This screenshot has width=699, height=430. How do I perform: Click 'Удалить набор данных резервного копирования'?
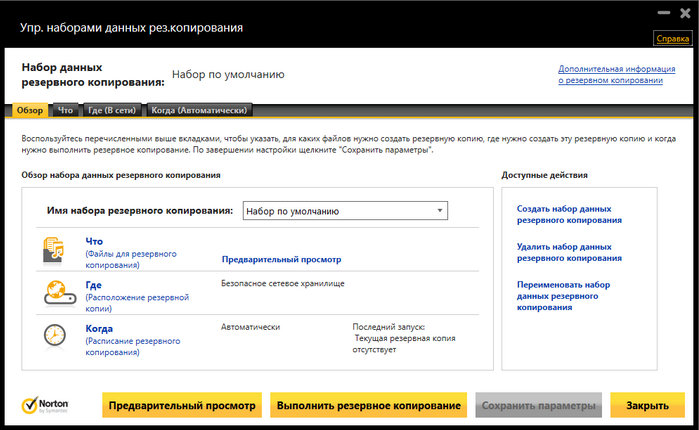tap(569, 252)
